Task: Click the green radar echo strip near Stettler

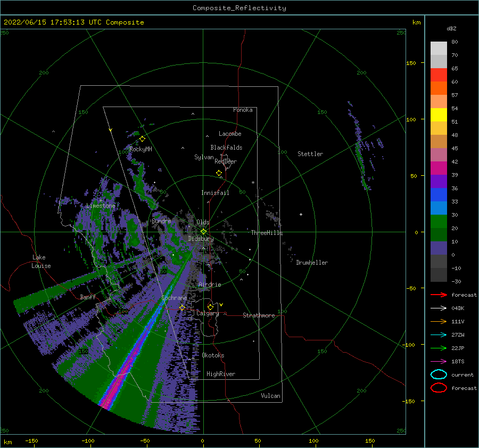Action: pyautogui.click(x=361, y=164)
